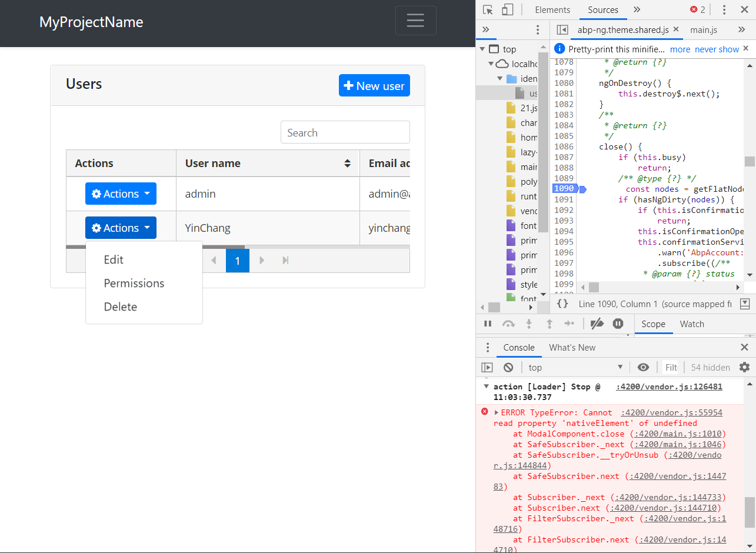Toggle pause on exceptions
Image resolution: width=756 pixels, height=553 pixels.
click(x=617, y=323)
